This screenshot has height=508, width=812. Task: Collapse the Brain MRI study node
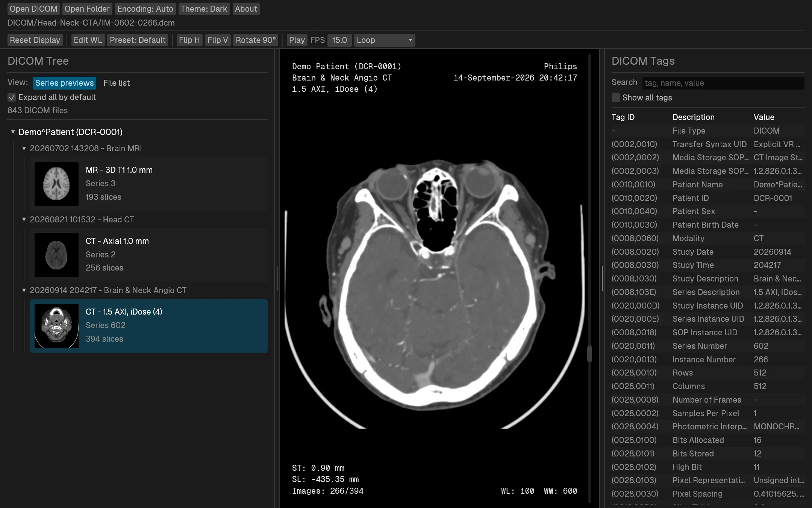(x=24, y=148)
